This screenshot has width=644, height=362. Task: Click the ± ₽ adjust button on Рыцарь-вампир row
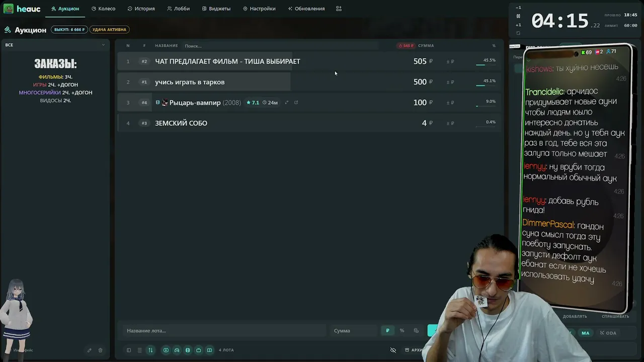[450, 103]
